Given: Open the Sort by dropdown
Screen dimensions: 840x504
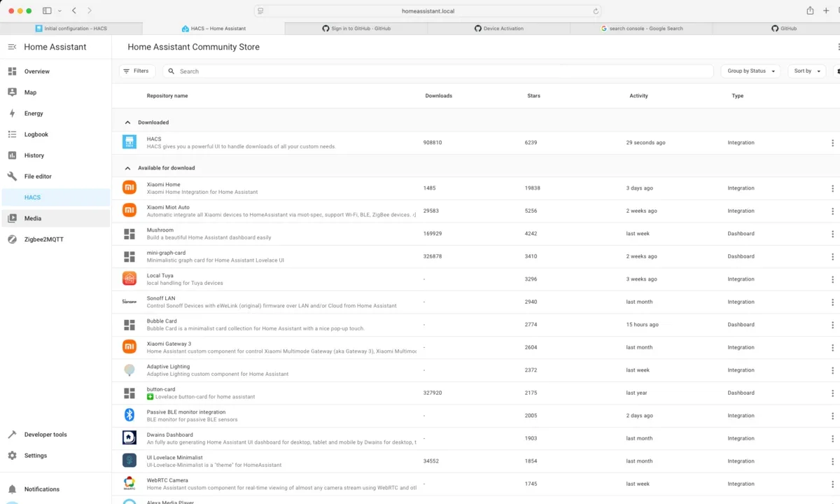Looking at the screenshot, I should pos(806,71).
